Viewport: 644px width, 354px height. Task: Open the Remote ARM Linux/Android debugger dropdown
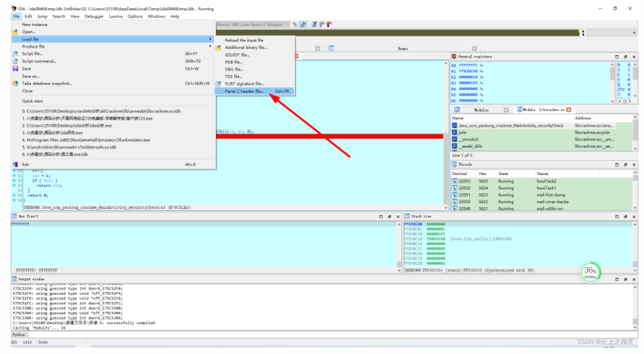pyautogui.click(x=286, y=25)
